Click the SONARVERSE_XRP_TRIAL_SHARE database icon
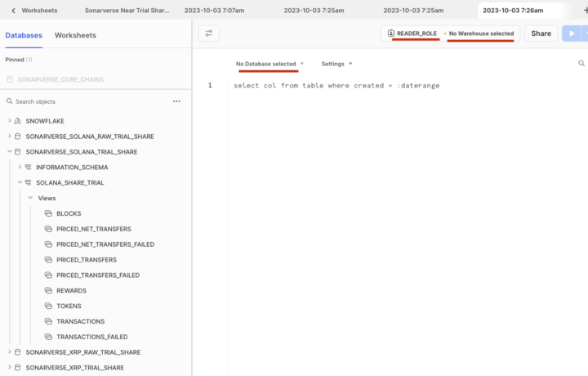The width and height of the screenshot is (588, 376). pyautogui.click(x=18, y=367)
